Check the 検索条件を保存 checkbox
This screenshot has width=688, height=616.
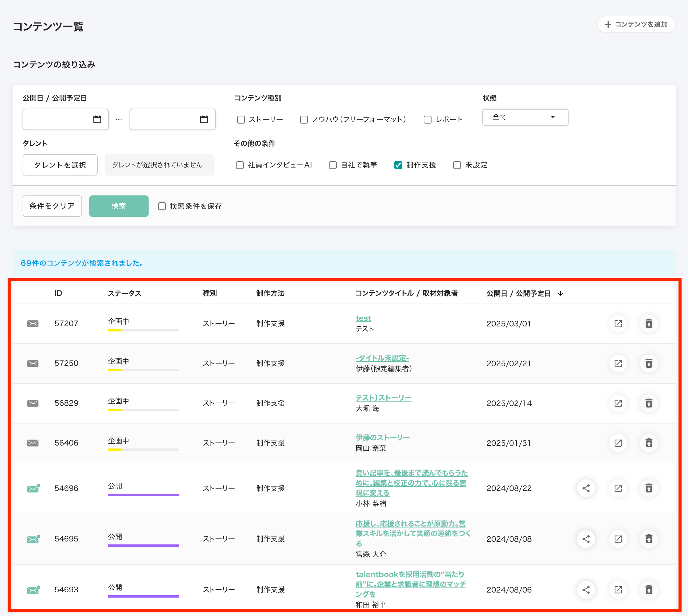162,206
